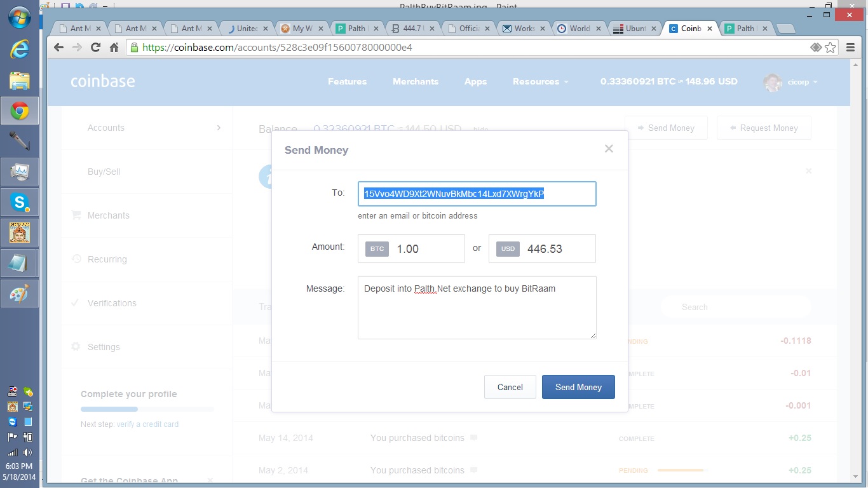
Task: Click the Send Money confirm button
Action: pyautogui.click(x=578, y=387)
